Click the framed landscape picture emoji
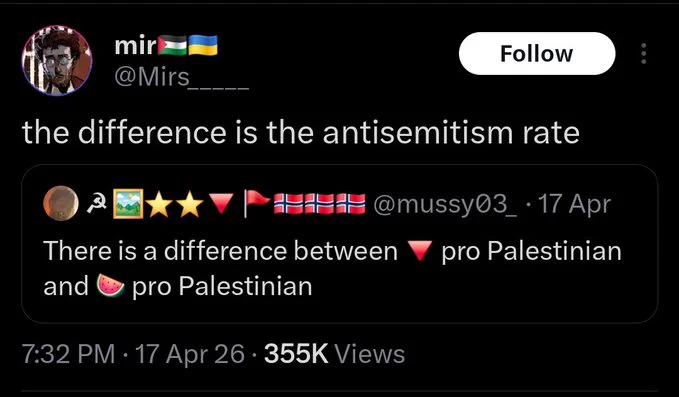 tap(128, 204)
